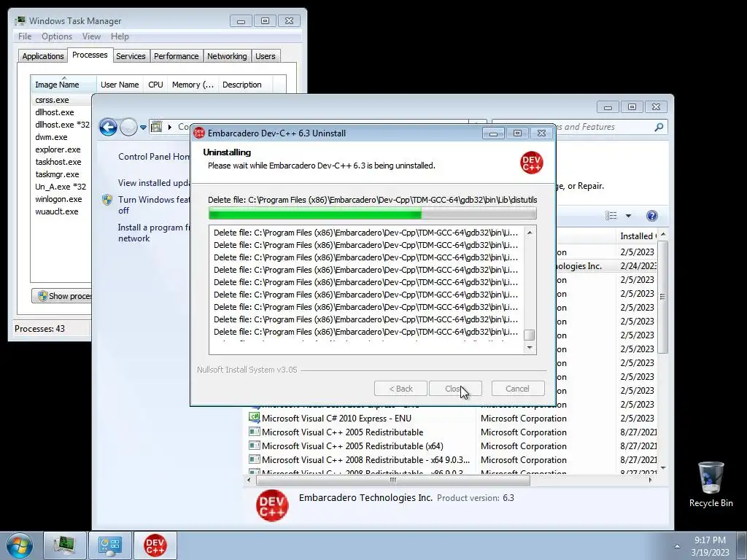Open the Help menu in Task Manager
Viewport: 747px width, 560px height.
click(x=120, y=36)
